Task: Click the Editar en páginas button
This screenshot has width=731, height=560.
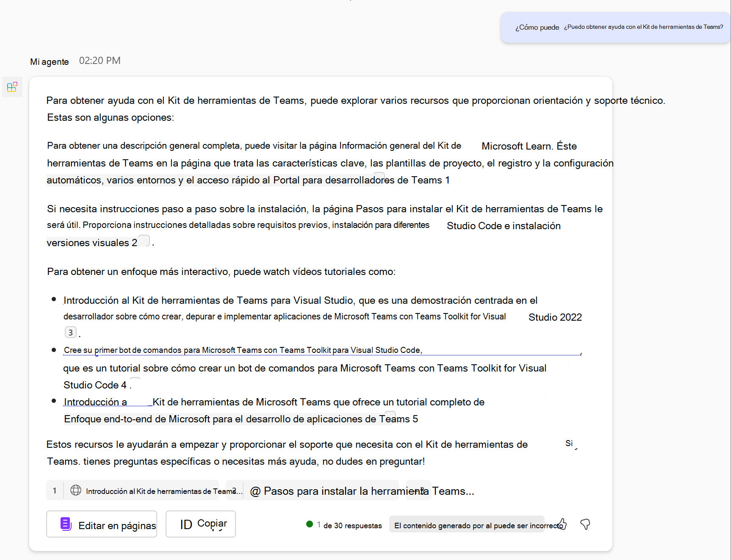Action: tap(102, 524)
